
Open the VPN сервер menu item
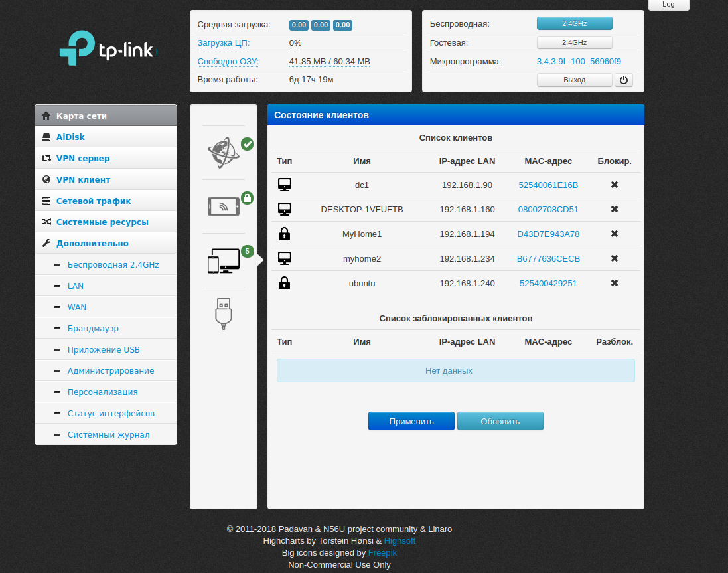coord(83,158)
